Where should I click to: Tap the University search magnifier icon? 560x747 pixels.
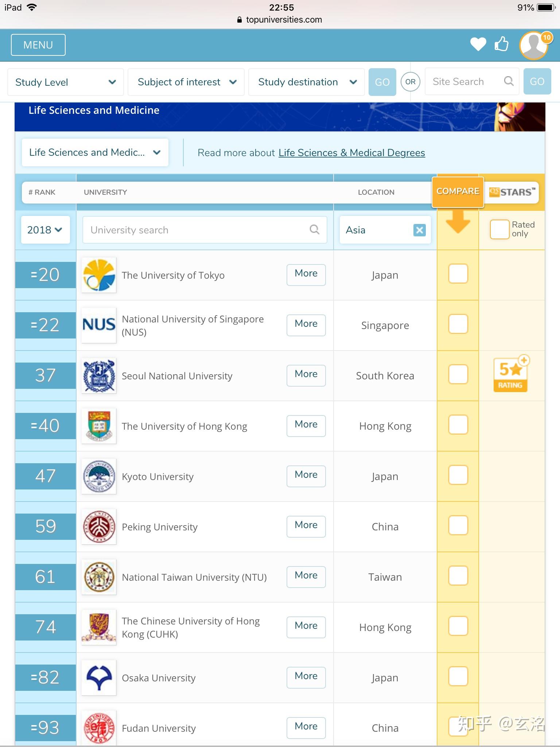click(x=314, y=230)
